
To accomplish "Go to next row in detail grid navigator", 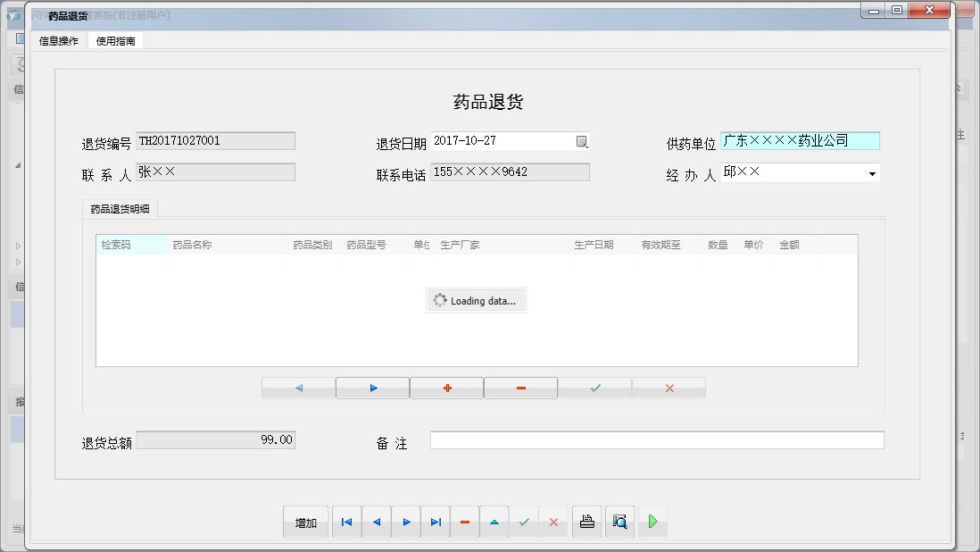I will click(373, 388).
